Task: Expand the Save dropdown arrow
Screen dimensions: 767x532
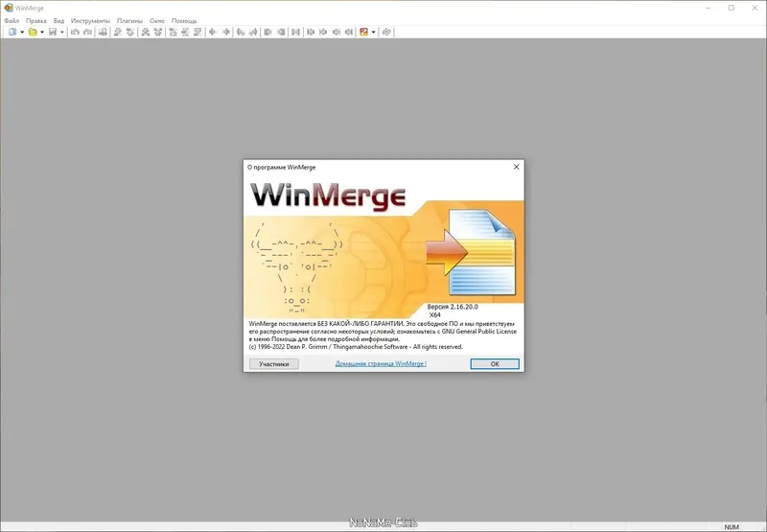Action: click(62, 32)
